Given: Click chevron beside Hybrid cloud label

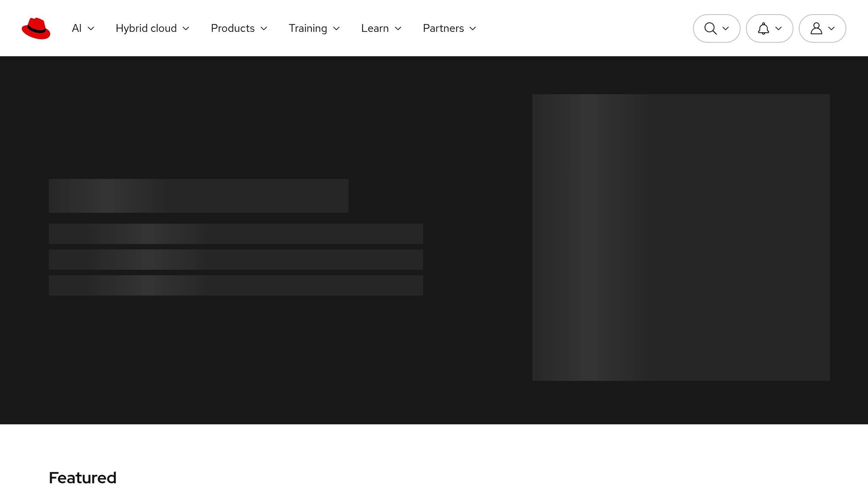Looking at the screenshot, I should 186,28.
